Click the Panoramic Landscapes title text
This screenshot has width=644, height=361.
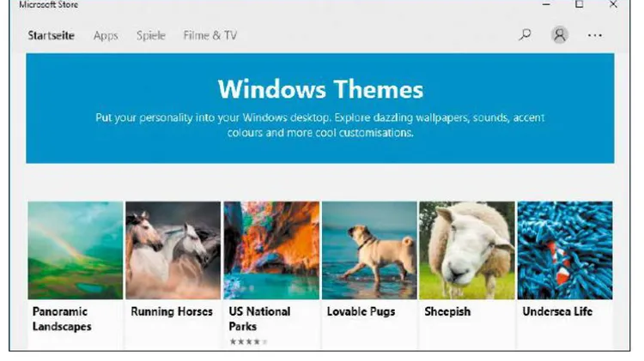(x=62, y=319)
